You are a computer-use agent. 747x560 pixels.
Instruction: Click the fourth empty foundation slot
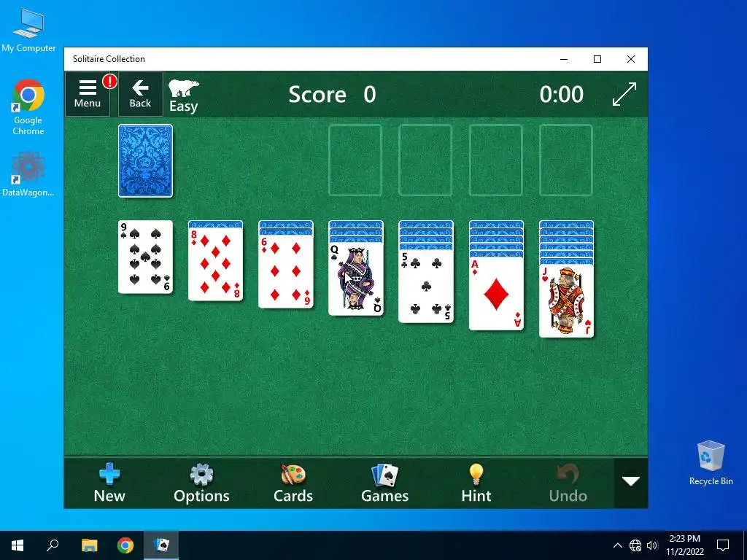(x=566, y=160)
